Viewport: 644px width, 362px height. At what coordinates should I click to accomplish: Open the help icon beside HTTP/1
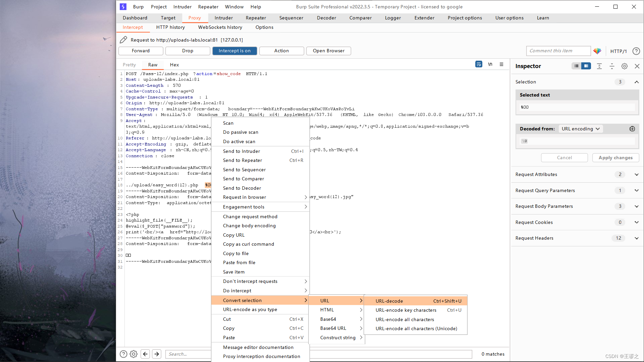(636, 51)
